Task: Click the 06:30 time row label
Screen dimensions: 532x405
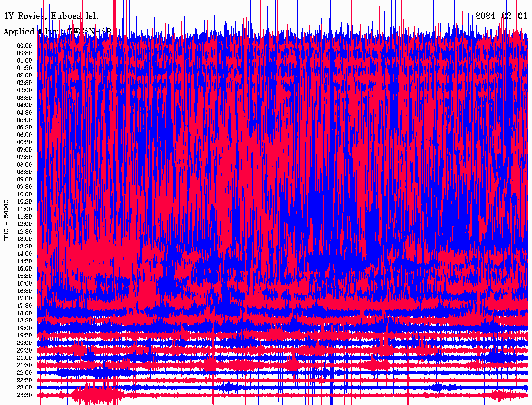Action: click(24, 142)
